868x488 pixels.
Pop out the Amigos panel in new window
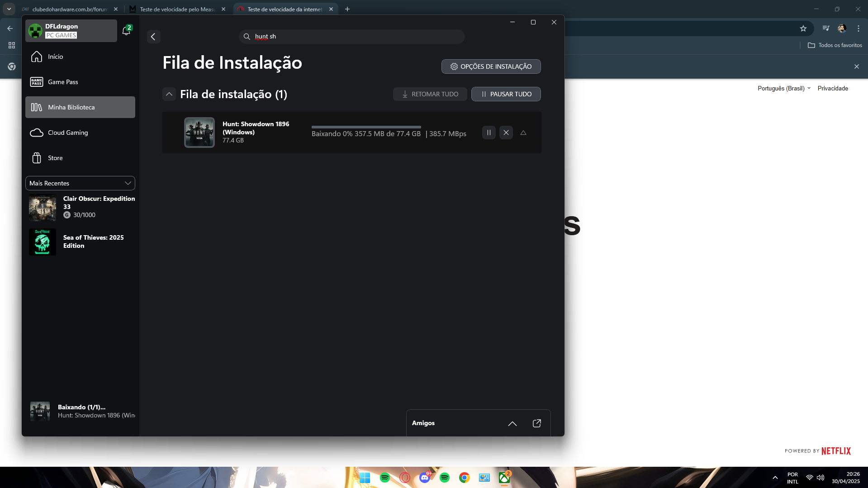click(x=536, y=423)
